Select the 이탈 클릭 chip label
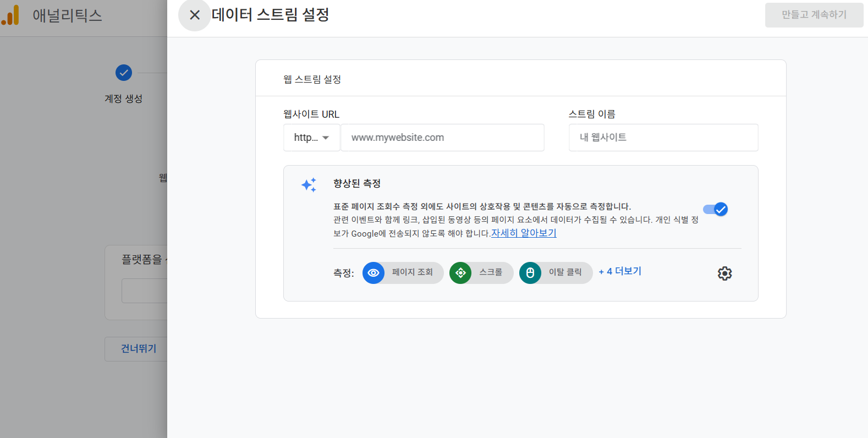Image resolution: width=868 pixels, height=438 pixels. [565, 272]
